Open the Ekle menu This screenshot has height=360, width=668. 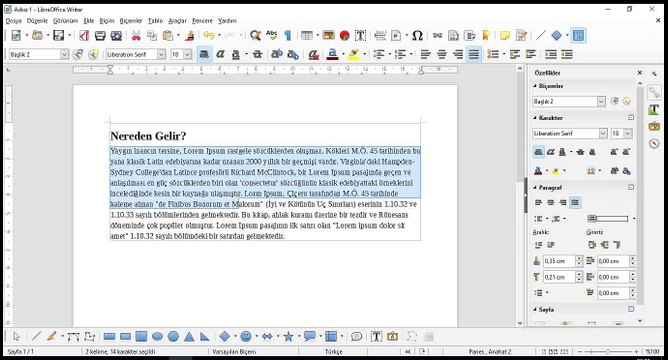[89, 20]
